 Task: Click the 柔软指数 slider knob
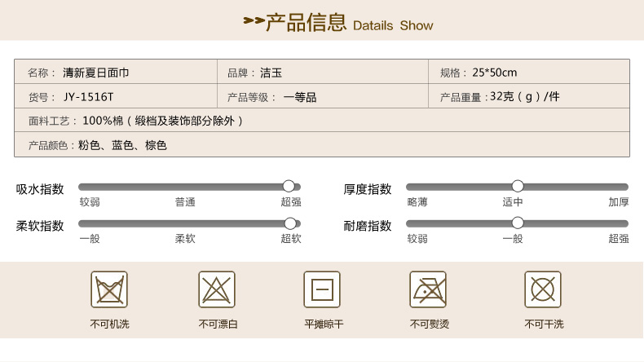[290, 223]
